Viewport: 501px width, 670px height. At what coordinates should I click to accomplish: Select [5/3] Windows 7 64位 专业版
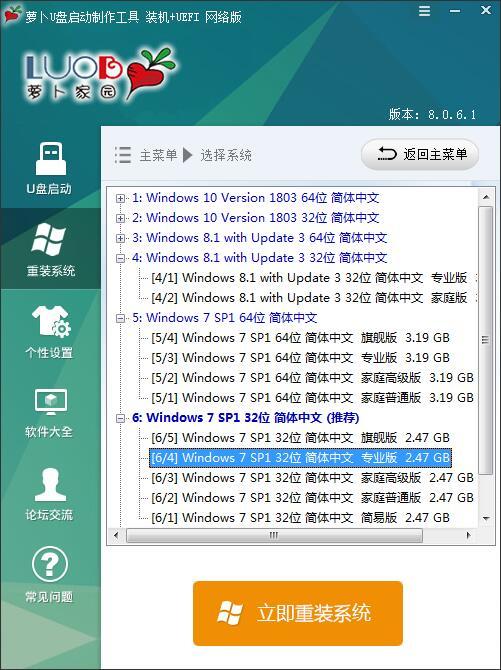[300, 358]
